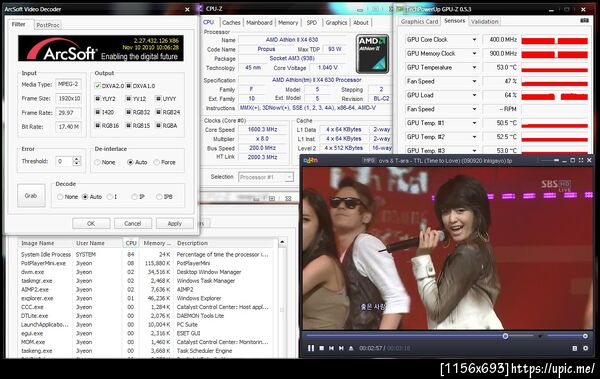Toggle the YV12 output checkbox
600x379 pixels.
[x=129, y=99]
